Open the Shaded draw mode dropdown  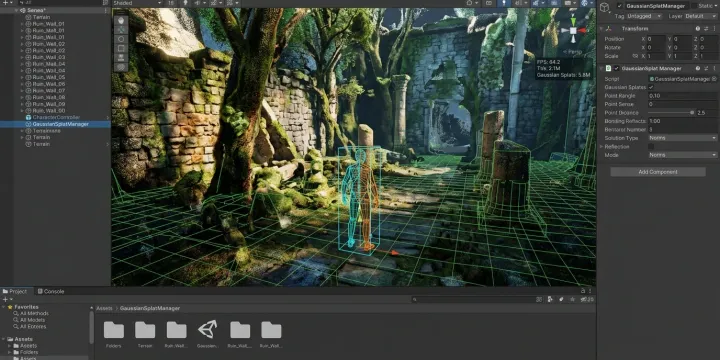pyautogui.click(x=137, y=3)
